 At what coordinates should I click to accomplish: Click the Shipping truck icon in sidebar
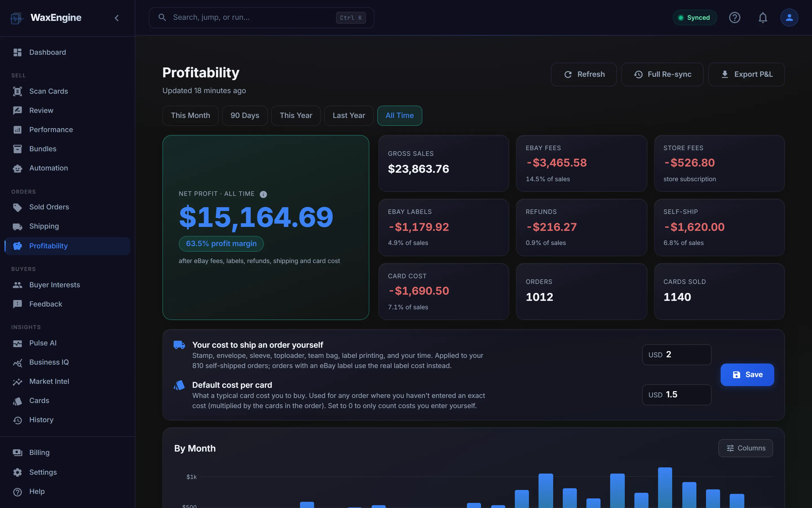point(17,226)
